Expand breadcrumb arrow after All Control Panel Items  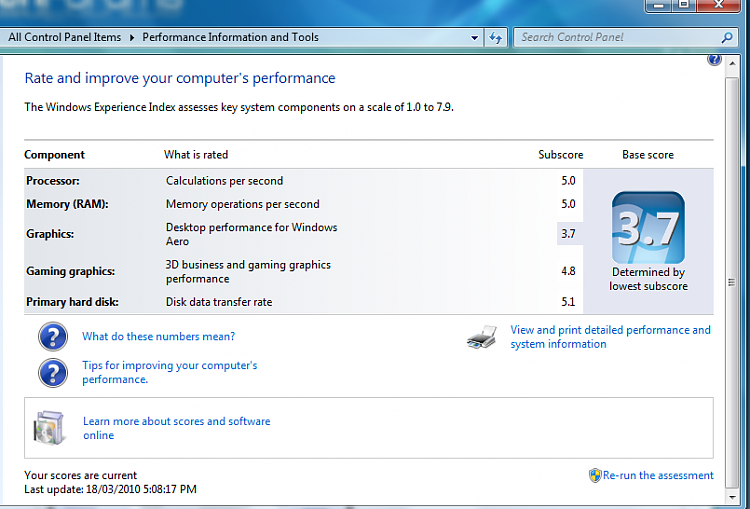[x=132, y=37]
